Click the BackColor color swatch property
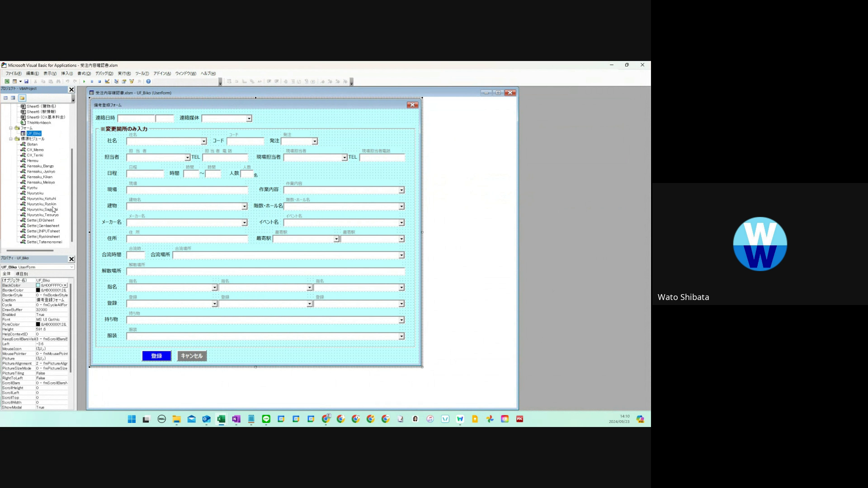This screenshot has width=868, height=488. pyautogui.click(x=38, y=286)
